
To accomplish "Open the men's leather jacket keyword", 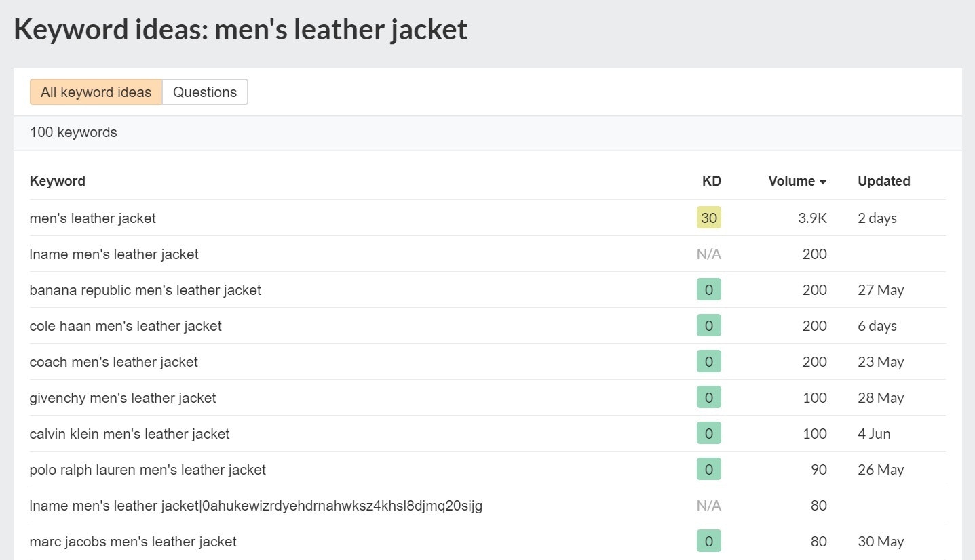I will pos(93,218).
